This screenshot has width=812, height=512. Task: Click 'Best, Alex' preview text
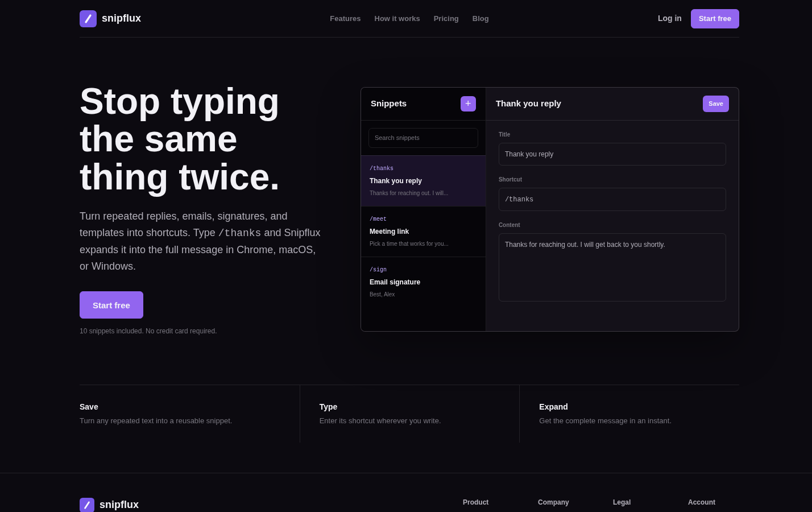click(382, 295)
